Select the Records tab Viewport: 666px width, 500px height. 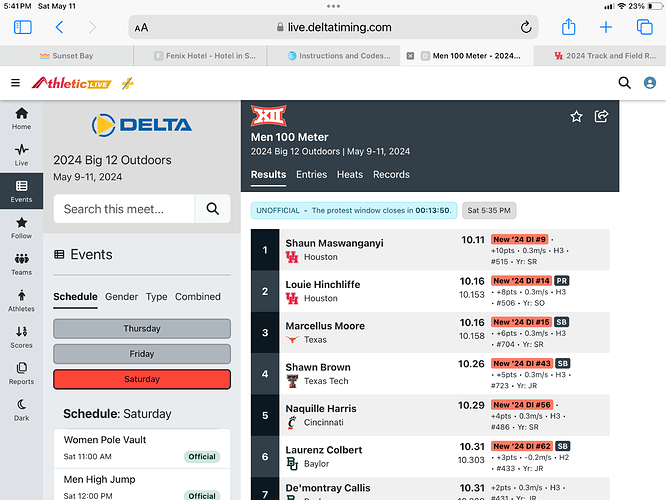[x=392, y=175]
